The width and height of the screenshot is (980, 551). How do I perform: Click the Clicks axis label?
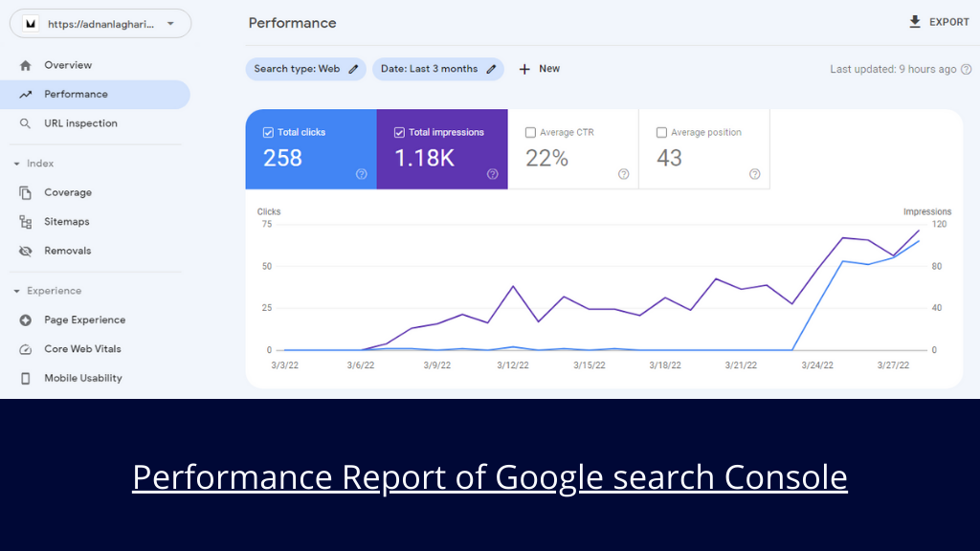pos(269,211)
